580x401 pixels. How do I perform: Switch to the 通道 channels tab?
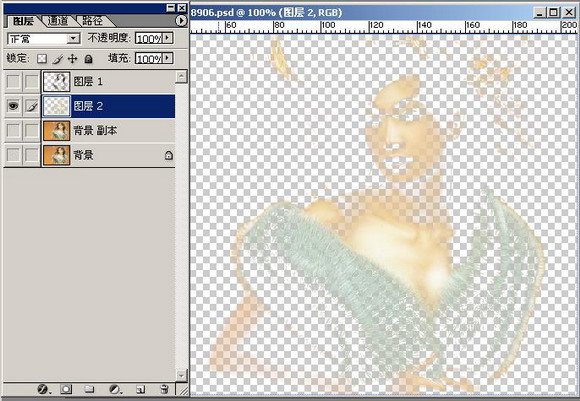pyautogui.click(x=58, y=21)
